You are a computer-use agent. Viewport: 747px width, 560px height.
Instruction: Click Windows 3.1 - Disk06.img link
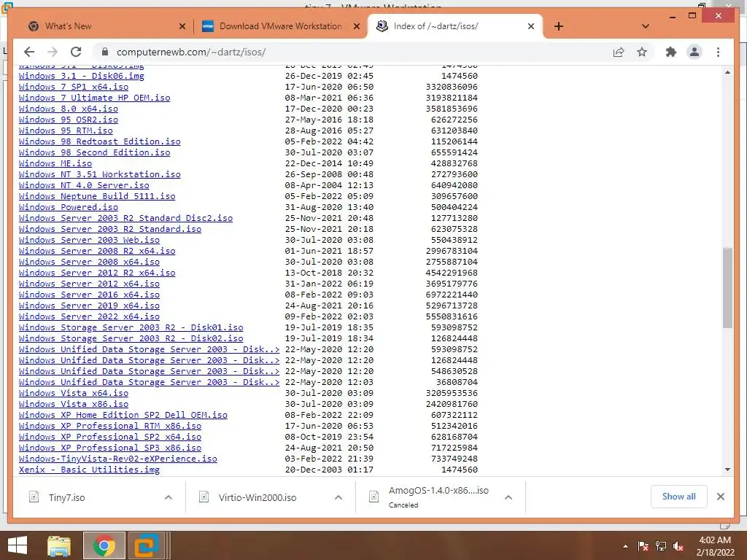point(81,76)
